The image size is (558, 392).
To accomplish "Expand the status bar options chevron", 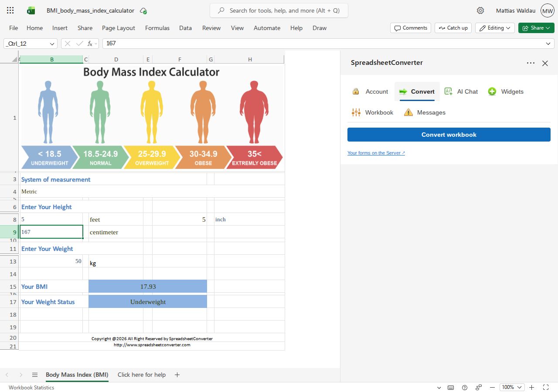I will pos(439,387).
